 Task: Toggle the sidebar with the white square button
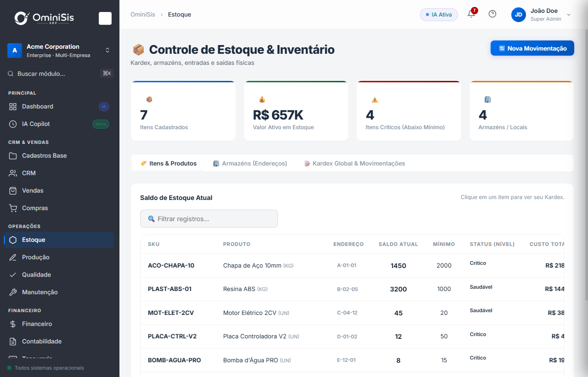[x=105, y=18]
